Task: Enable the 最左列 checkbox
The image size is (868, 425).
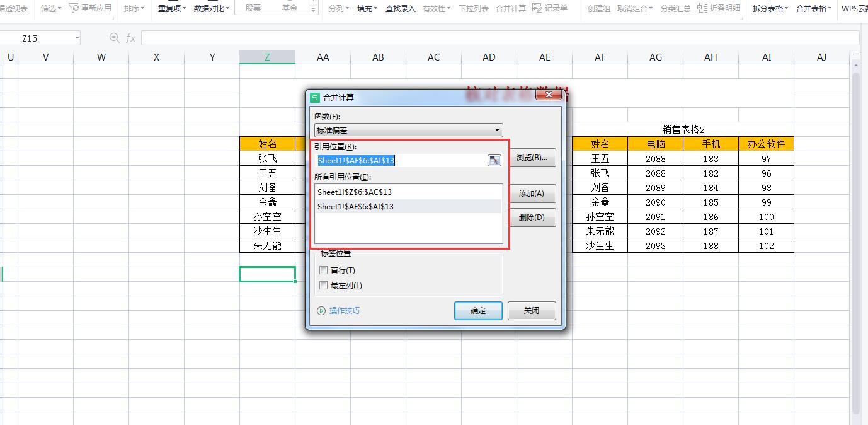Action: pos(324,286)
